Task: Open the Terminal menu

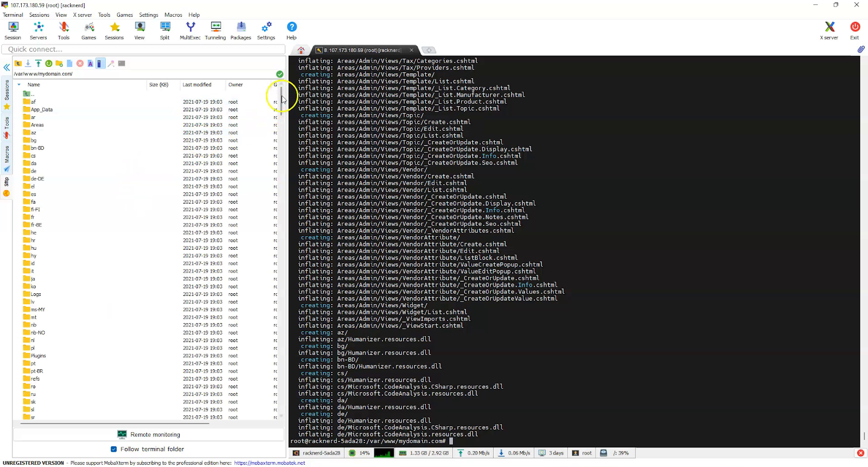Action: [13, 15]
